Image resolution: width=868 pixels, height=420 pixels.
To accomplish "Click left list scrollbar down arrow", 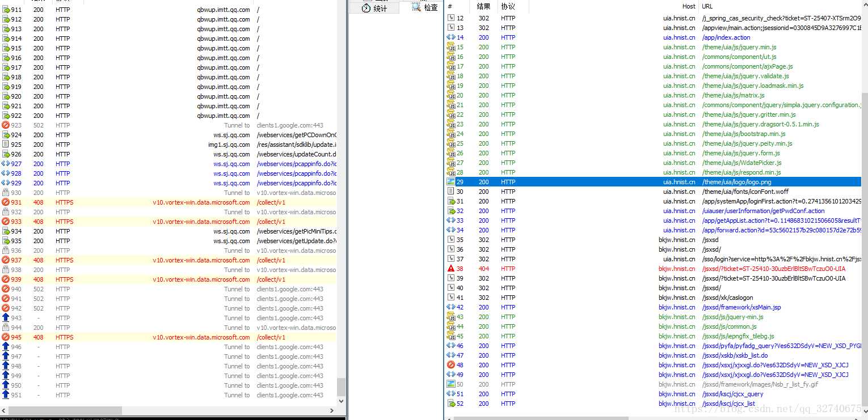I will [x=341, y=401].
